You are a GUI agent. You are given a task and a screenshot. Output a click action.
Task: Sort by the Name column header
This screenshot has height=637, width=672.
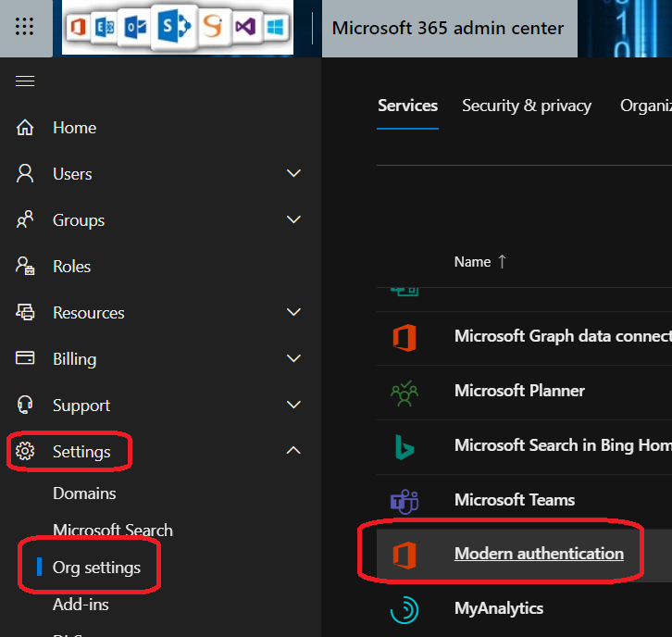472,262
